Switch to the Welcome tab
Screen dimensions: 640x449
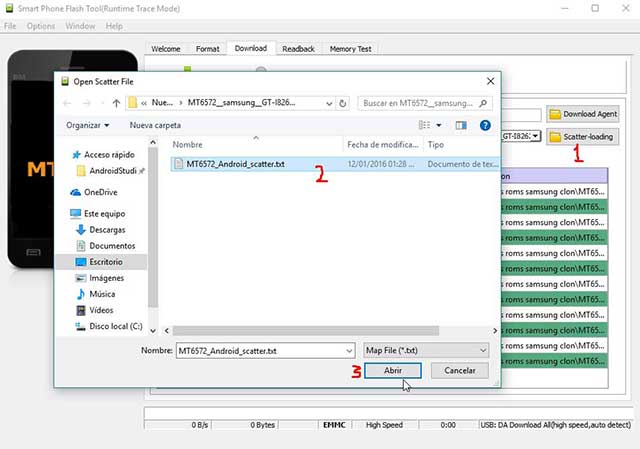[166, 49]
